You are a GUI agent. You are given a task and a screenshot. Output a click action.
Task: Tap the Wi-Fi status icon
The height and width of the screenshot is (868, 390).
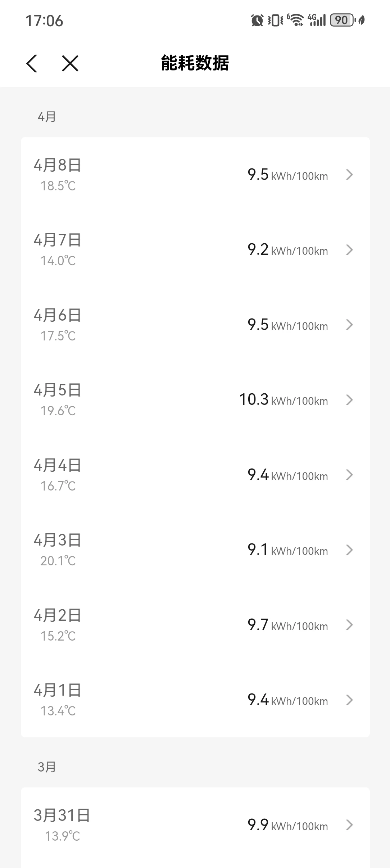[296, 21]
